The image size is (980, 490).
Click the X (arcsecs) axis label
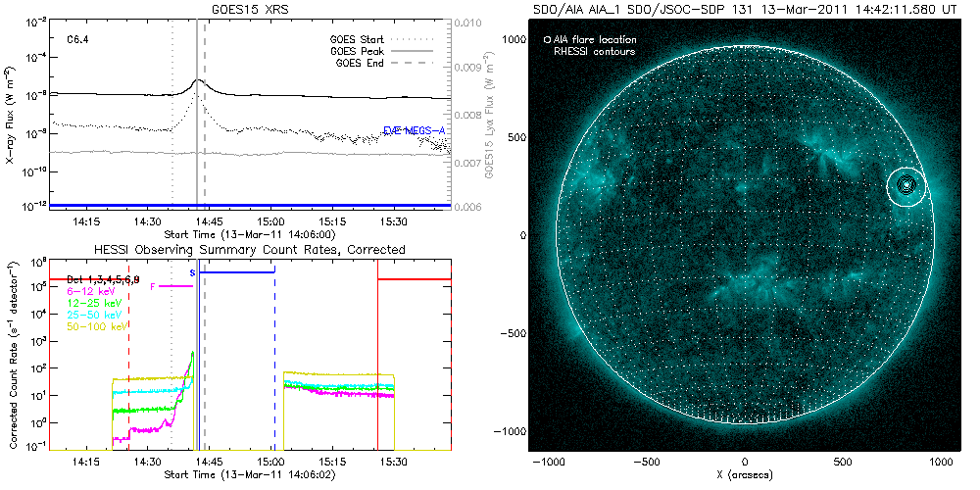(746, 474)
